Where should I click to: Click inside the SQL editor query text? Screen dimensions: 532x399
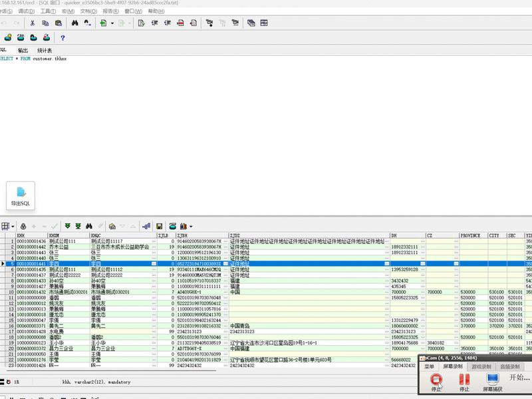click(x=33, y=59)
